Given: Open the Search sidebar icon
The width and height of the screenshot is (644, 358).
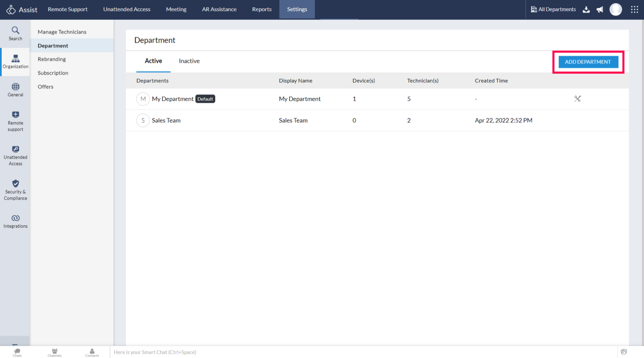Looking at the screenshot, I should coord(15,33).
